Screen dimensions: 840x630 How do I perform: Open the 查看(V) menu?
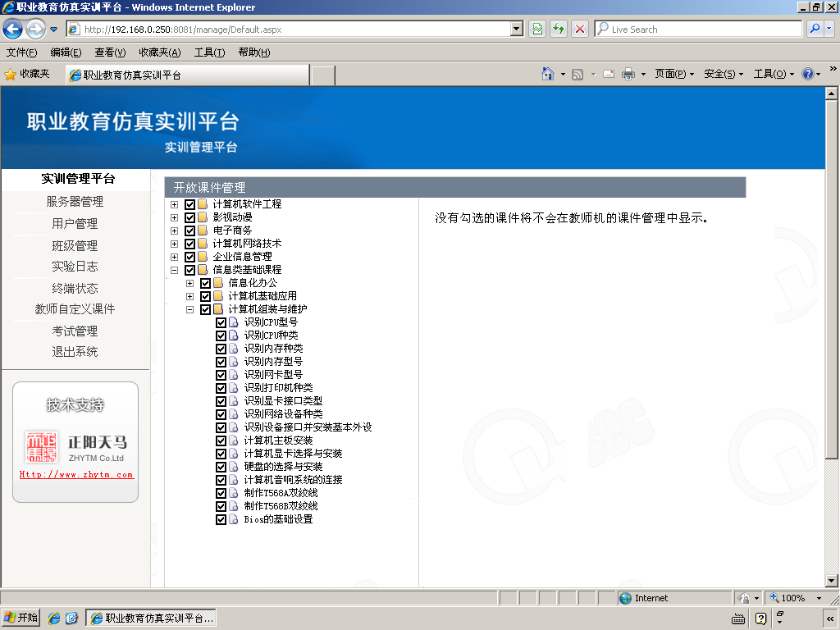pos(110,52)
